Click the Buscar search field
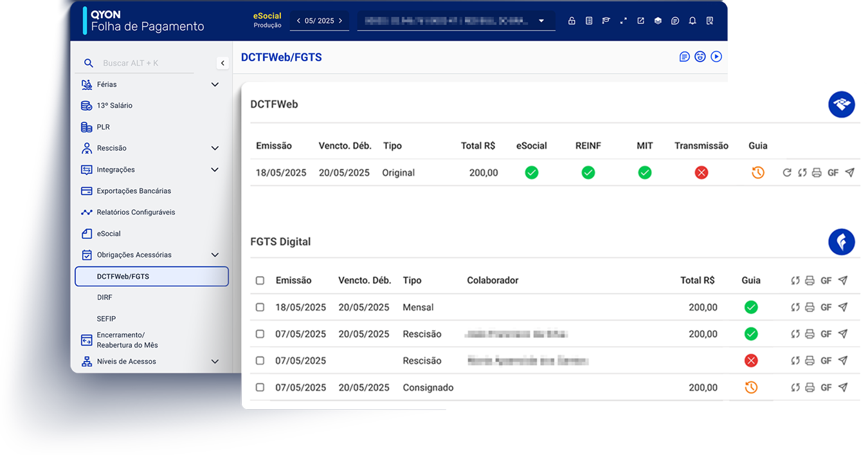Image resolution: width=868 pixels, height=455 pixels. point(145,63)
